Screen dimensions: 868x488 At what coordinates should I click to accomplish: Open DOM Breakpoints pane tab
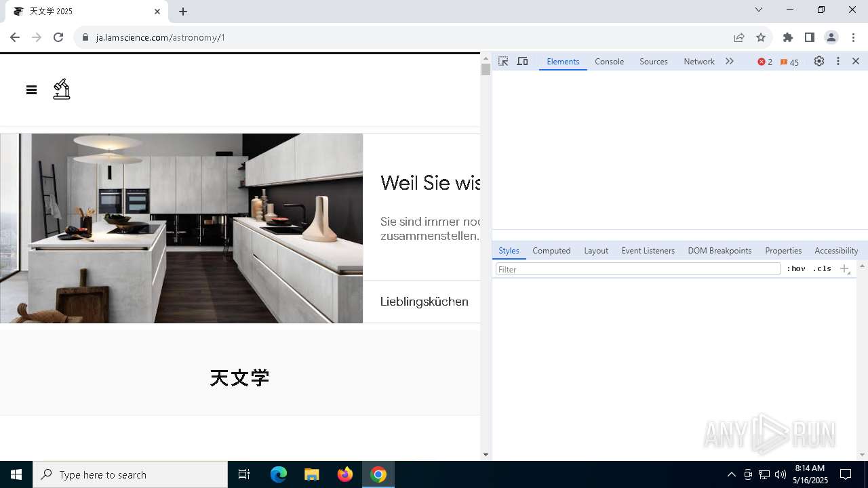[x=719, y=250]
